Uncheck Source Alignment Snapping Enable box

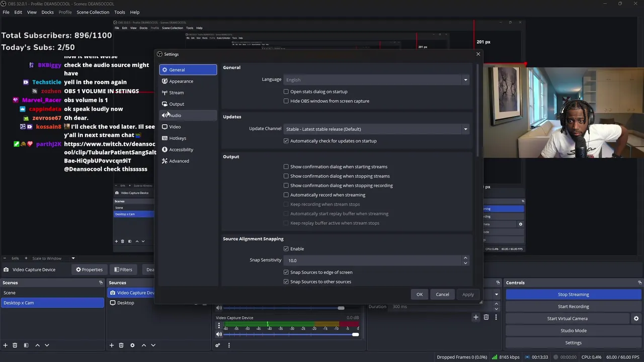[x=286, y=249]
